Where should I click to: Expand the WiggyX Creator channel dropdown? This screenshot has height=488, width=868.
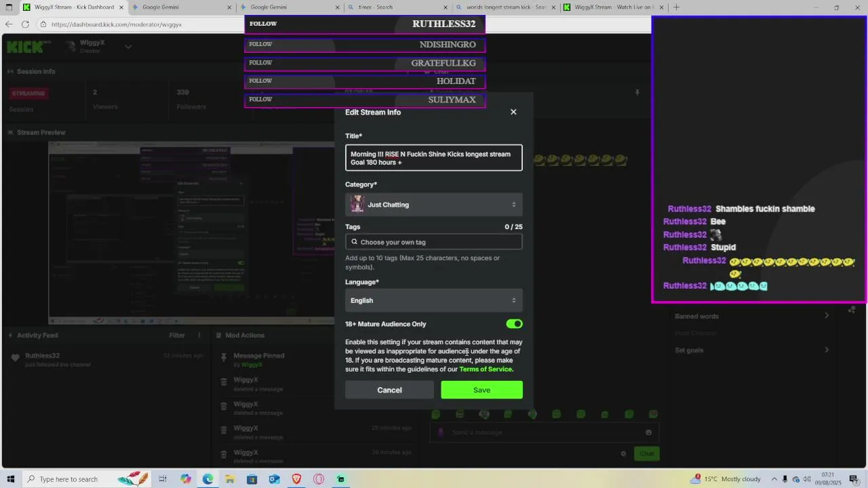click(x=128, y=47)
